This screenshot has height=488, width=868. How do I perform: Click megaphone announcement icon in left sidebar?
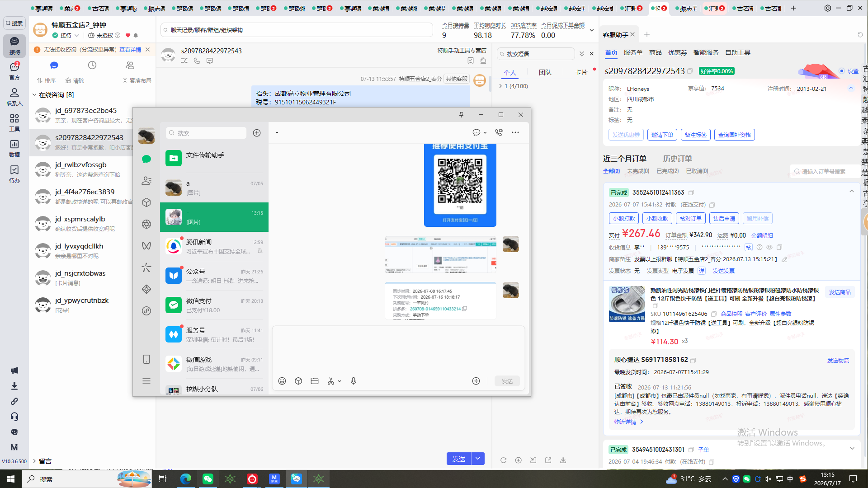14,371
